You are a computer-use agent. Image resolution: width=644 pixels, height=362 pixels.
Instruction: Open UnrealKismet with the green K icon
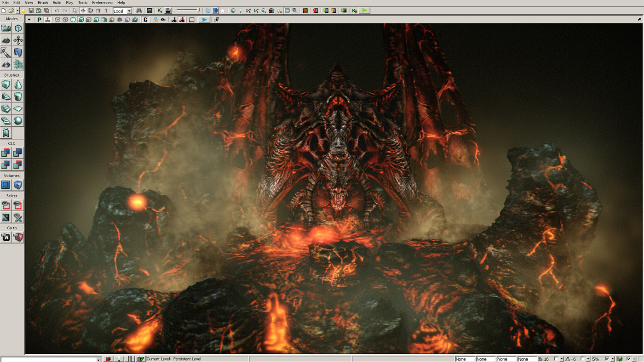tap(160, 11)
